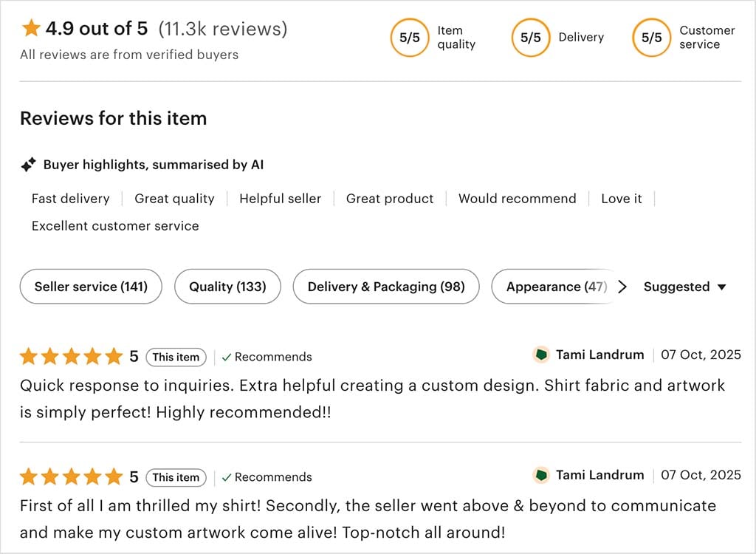The height and width of the screenshot is (554, 756).
Task: Click Delivery 5/5 rating circle
Action: pyautogui.click(x=530, y=38)
